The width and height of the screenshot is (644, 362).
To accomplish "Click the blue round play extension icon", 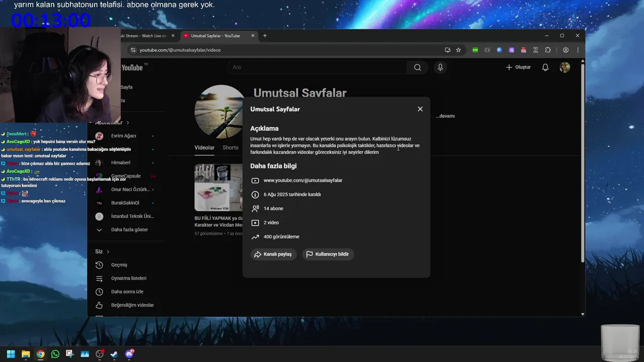I will [x=499, y=50].
